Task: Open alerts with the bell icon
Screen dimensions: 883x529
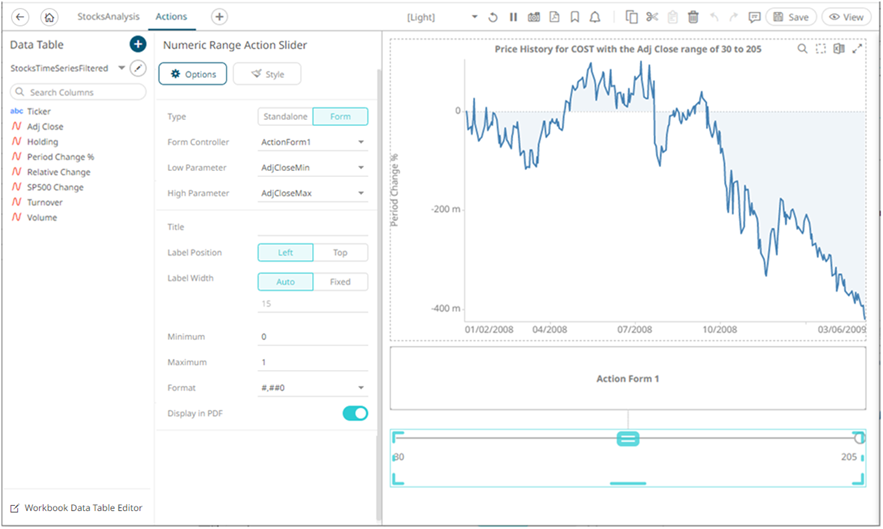Action: coord(595,17)
